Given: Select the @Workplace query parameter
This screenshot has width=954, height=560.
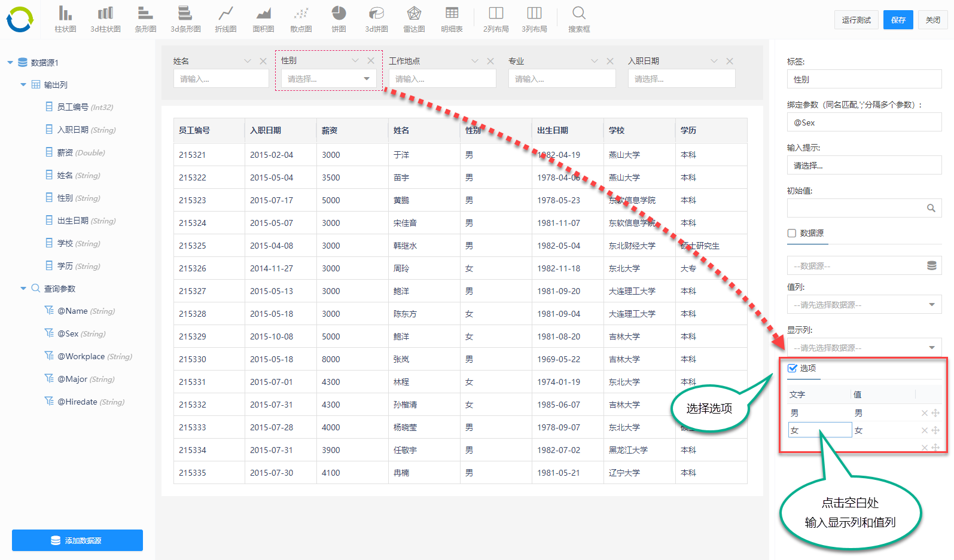Looking at the screenshot, I should click(89, 356).
